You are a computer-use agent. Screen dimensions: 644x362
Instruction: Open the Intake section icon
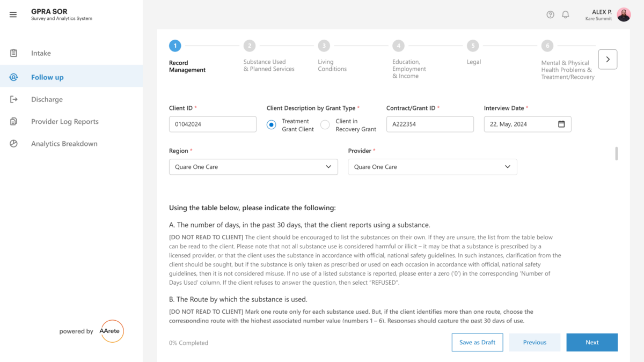pos(13,53)
